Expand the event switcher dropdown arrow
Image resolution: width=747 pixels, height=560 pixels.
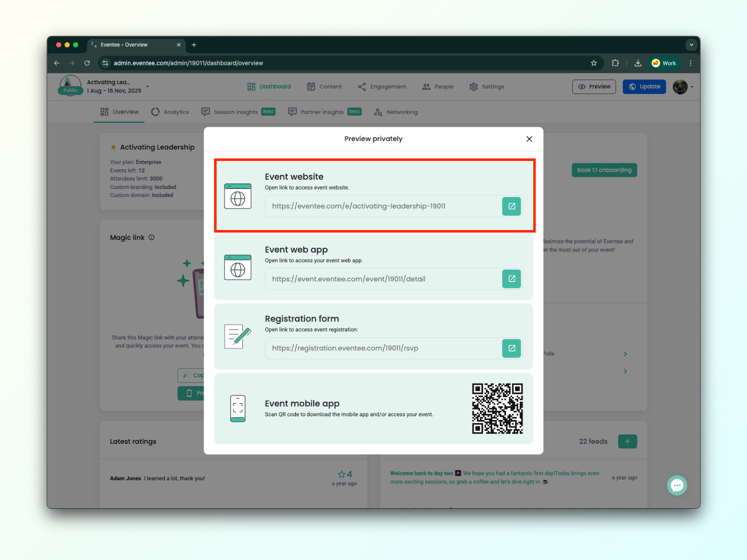click(x=148, y=87)
